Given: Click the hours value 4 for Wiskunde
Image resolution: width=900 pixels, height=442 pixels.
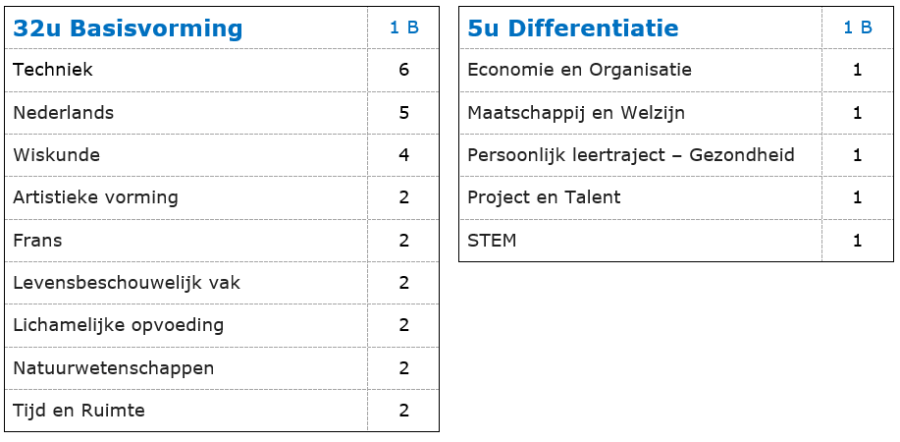Looking at the screenshot, I should coord(404,155).
